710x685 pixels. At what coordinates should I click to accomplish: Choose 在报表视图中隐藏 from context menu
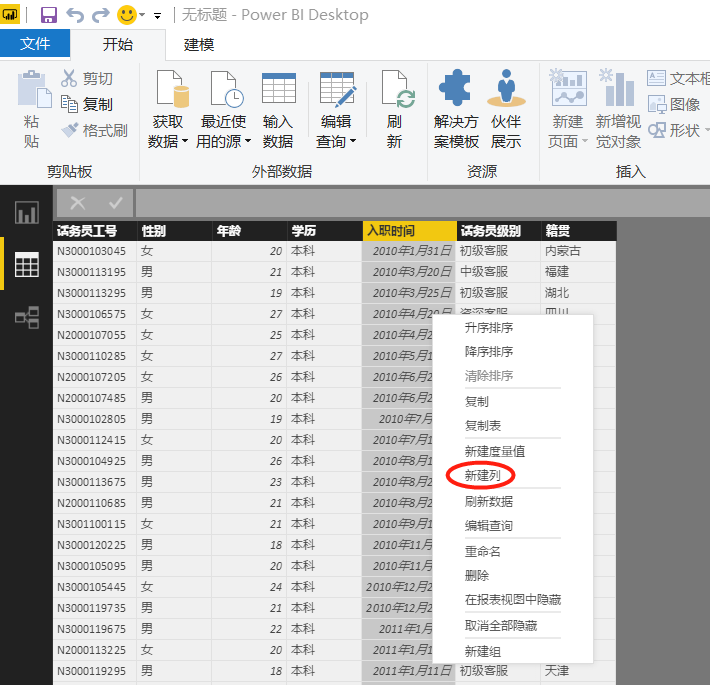513,599
